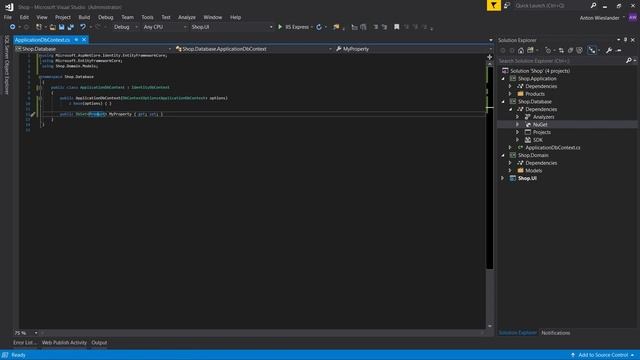
Task: Collapse the Shop.Domain project node
Action: pos(503,156)
